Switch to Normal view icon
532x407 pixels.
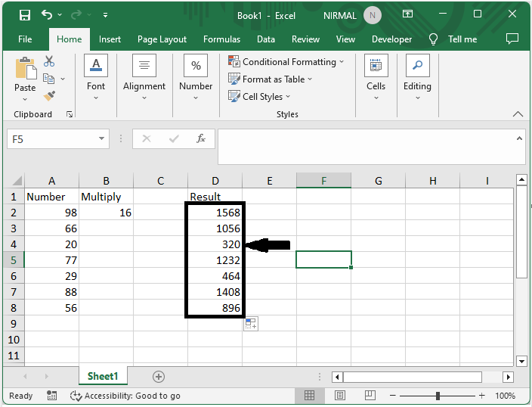point(309,395)
